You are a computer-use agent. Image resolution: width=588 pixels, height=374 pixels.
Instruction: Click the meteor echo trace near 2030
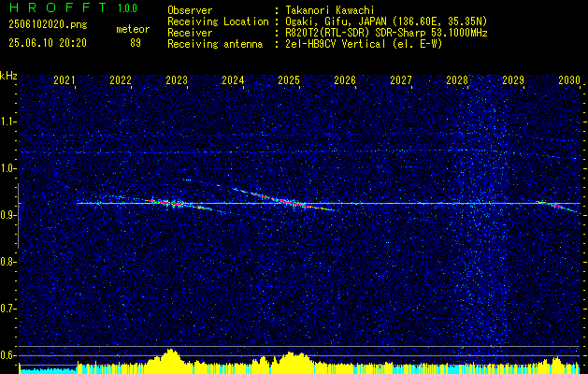(x=557, y=207)
